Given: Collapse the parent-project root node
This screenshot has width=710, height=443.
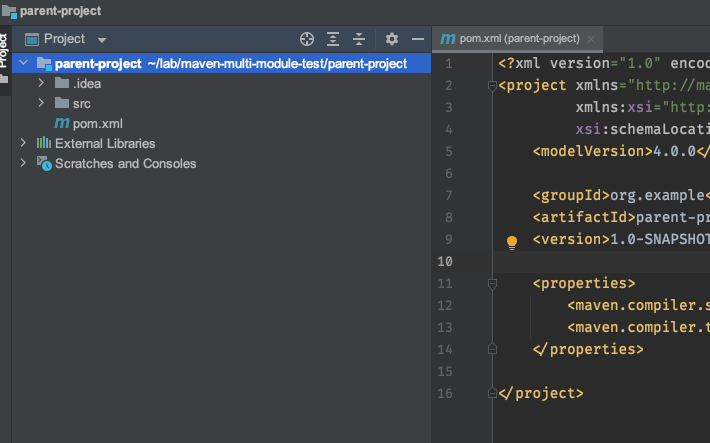Looking at the screenshot, I should [24, 63].
